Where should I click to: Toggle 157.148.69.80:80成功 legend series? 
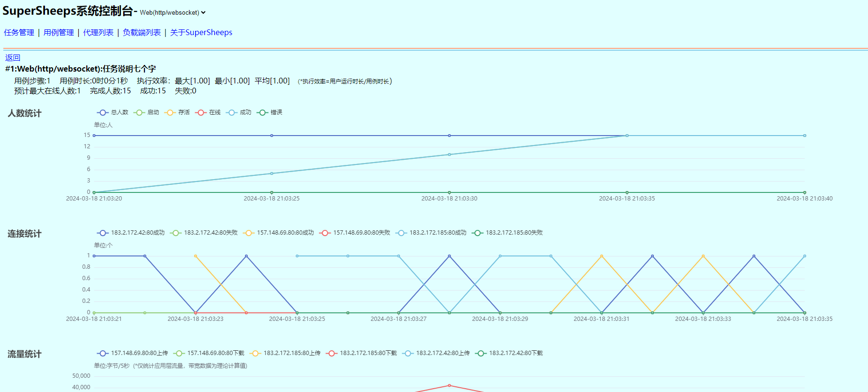tap(279, 233)
